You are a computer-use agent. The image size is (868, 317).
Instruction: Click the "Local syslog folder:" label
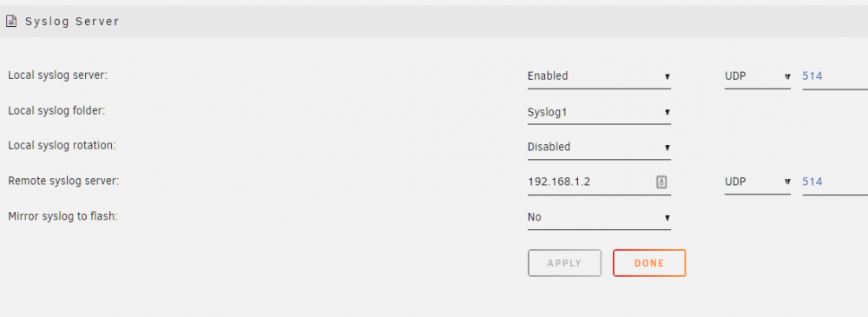56,111
